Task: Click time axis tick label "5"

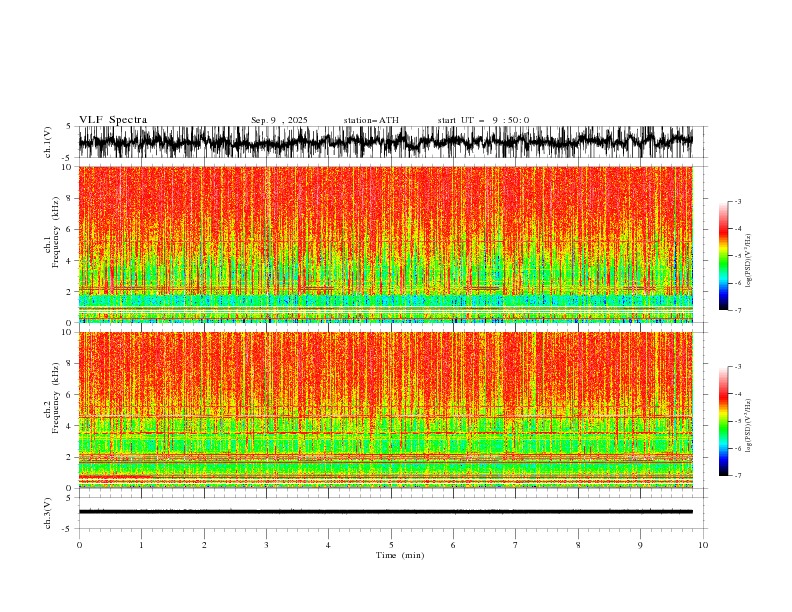Action: point(391,545)
